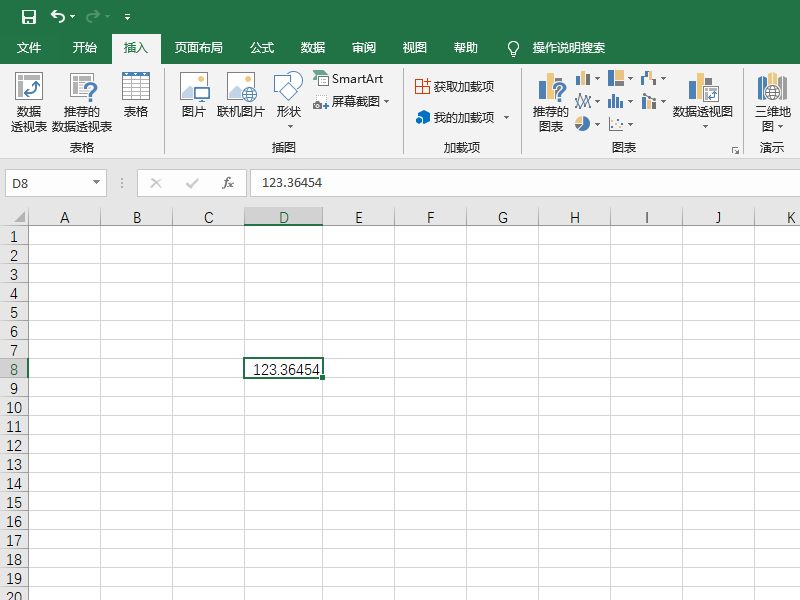Click the 操作说明搜索 search box
This screenshot has height=600, width=800.
click(x=568, y=48)
